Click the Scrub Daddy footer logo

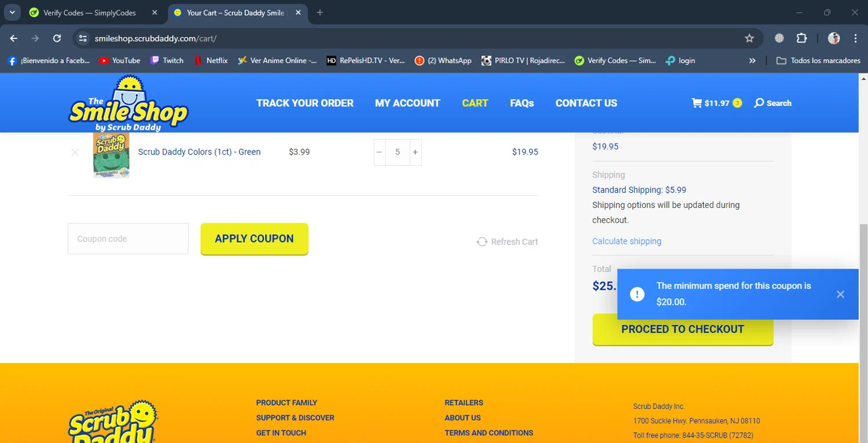click(x=113, y=421)
